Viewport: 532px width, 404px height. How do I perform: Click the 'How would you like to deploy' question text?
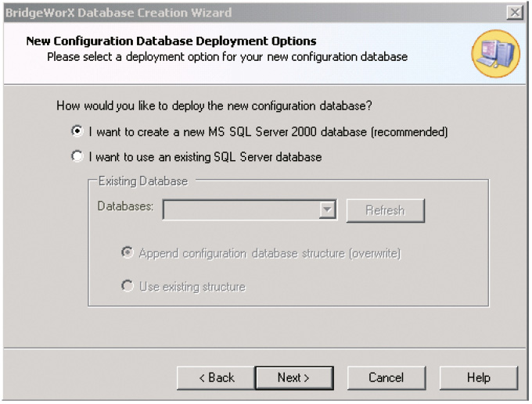[x=214, y=105]
